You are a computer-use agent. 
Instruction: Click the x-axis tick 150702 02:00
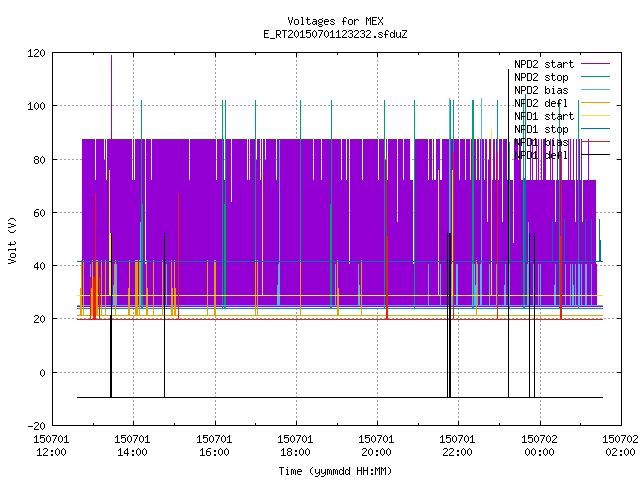[x=620, y=446]
